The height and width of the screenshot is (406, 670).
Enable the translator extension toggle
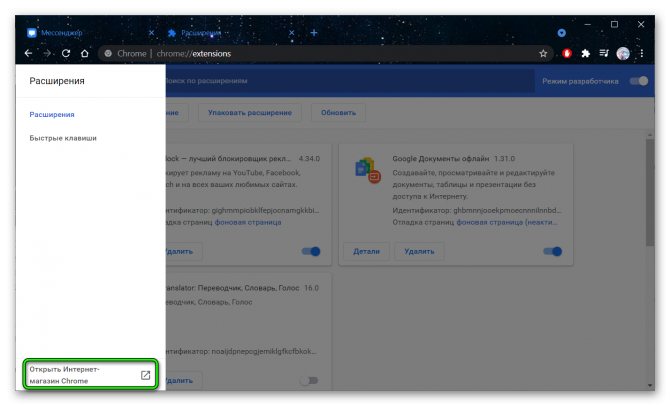pos(309,380)
